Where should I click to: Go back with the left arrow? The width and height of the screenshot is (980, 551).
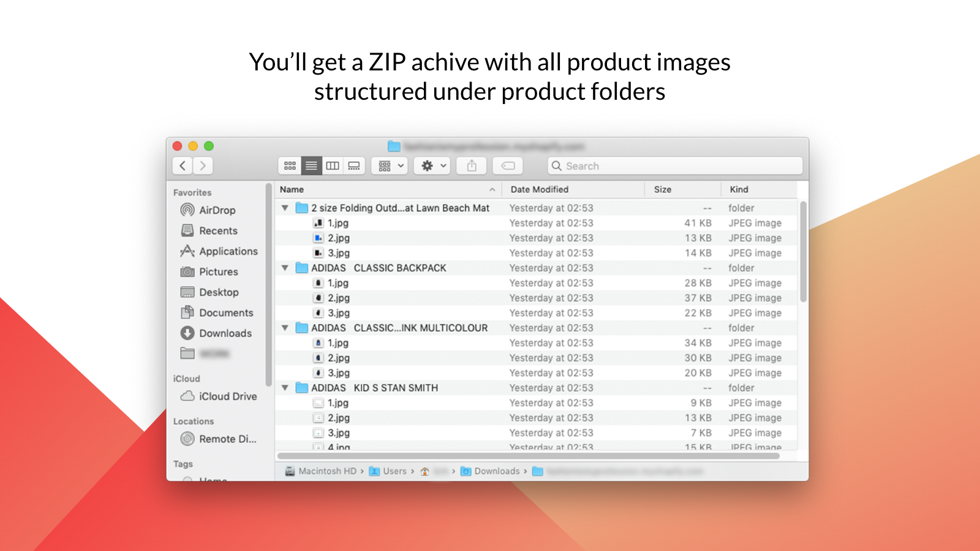[x=183, y=166]
